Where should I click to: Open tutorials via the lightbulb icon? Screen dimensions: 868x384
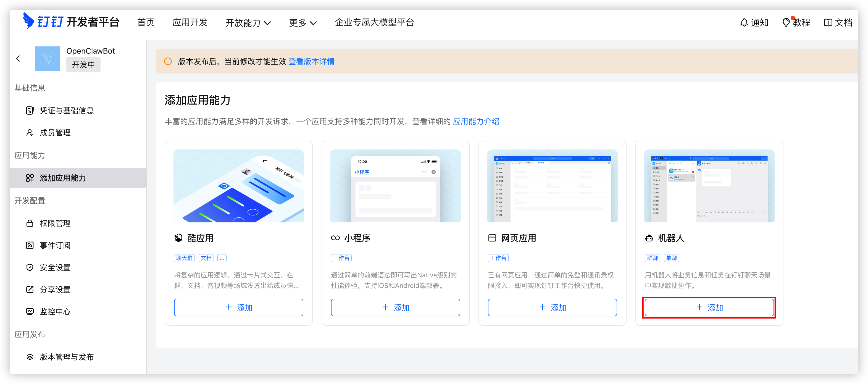786,23
